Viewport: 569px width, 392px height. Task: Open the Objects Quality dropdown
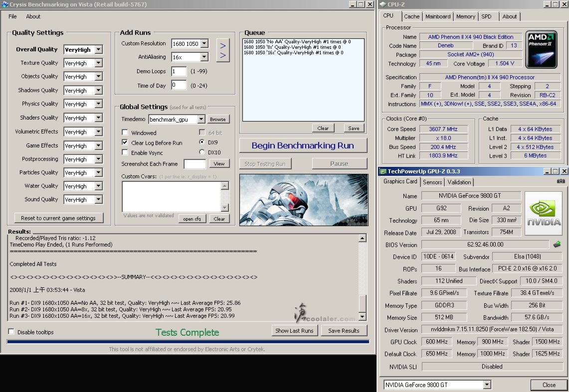[x=98, y=77]
